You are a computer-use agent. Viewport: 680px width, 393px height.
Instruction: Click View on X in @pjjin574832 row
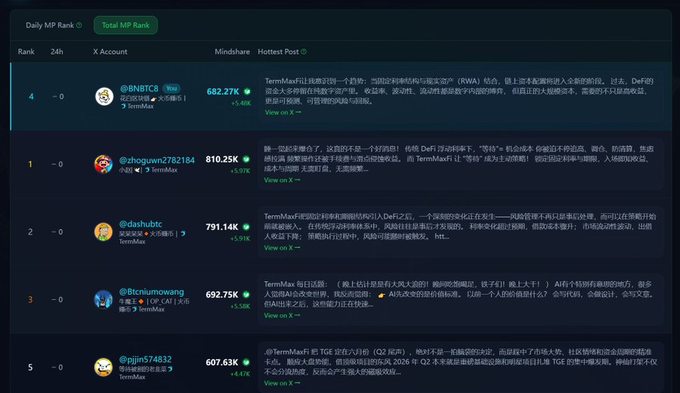point(282,383)
